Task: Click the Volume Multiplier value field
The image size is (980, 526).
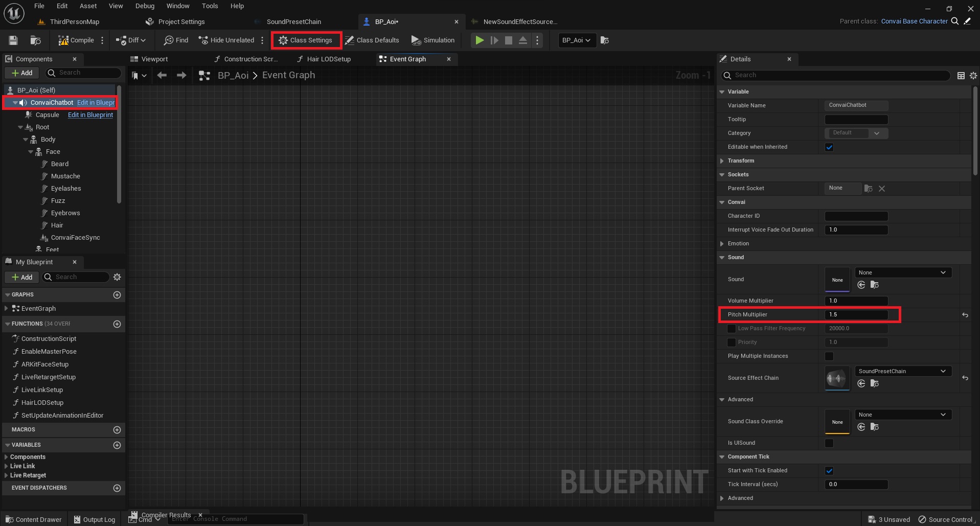Action: 856,301
